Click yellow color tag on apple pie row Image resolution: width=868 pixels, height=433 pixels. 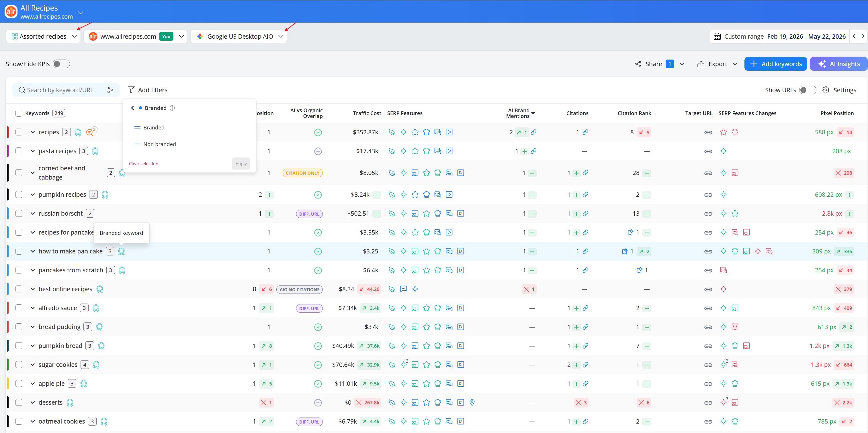(8, 383)
